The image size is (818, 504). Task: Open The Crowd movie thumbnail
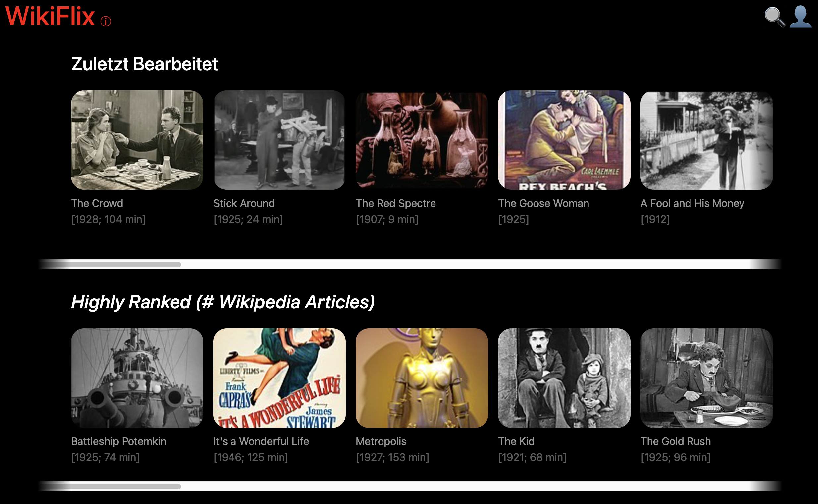pos(137,140)
